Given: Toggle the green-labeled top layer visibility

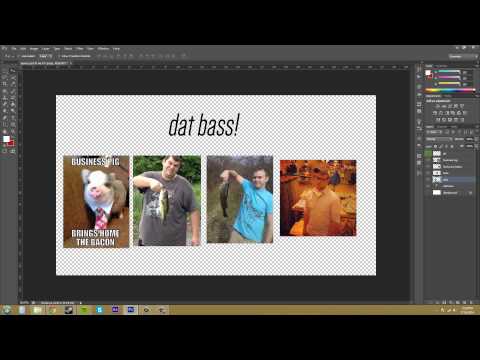Looking at the screenshot, I should (x=428, y=153).
